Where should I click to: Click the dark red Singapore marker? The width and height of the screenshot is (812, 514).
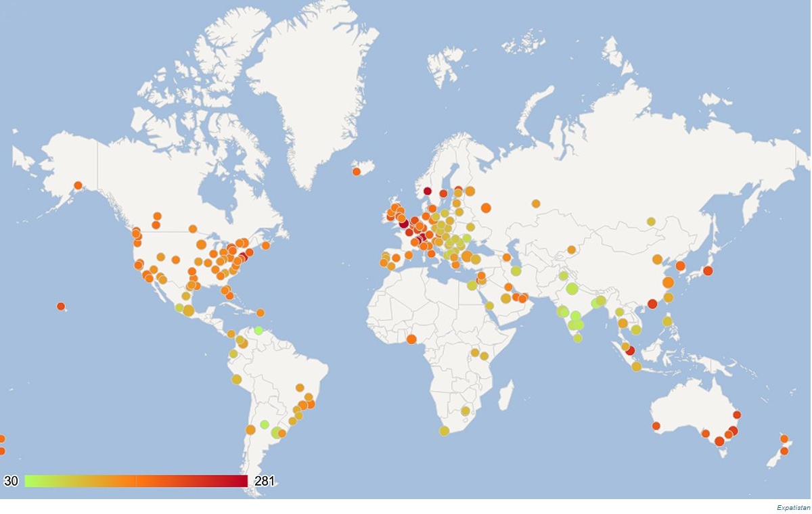tap(630, 350)
